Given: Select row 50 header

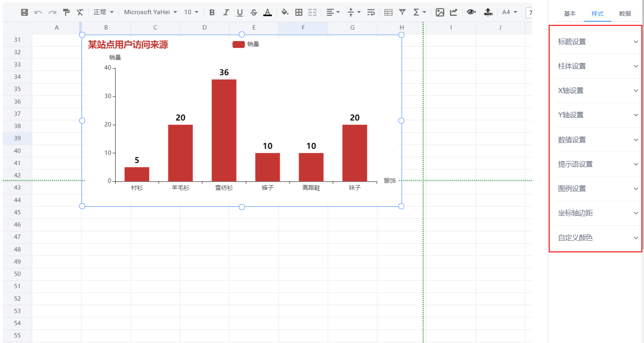Looking at the screenshot, I should 17,274.
